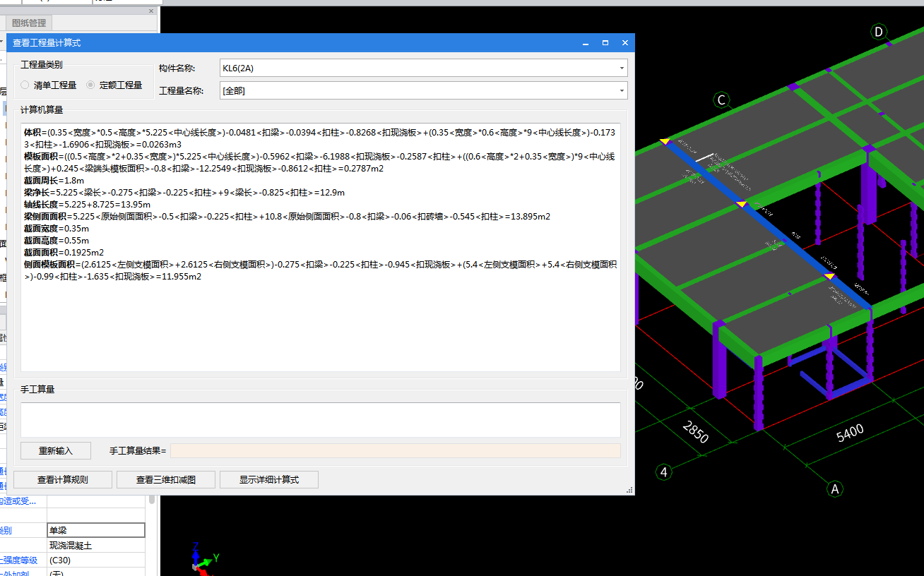
Task: Click the 截面高度=0.55m line
Action: click(x=56, y=241)
